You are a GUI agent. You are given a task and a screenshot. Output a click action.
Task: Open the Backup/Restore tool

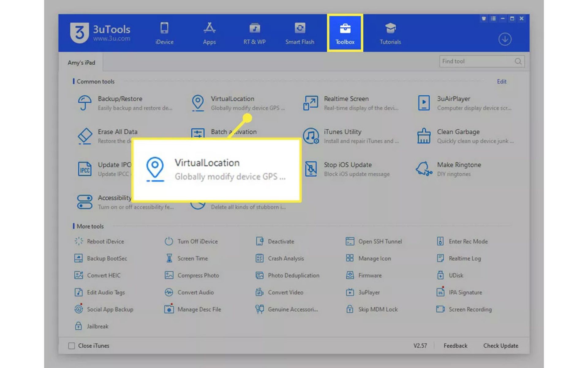125,103
